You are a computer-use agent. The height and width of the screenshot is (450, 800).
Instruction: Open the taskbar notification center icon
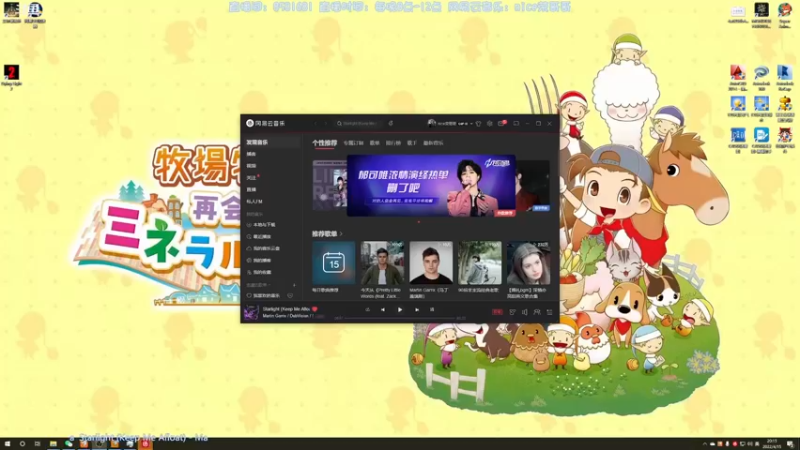(789, 444)
